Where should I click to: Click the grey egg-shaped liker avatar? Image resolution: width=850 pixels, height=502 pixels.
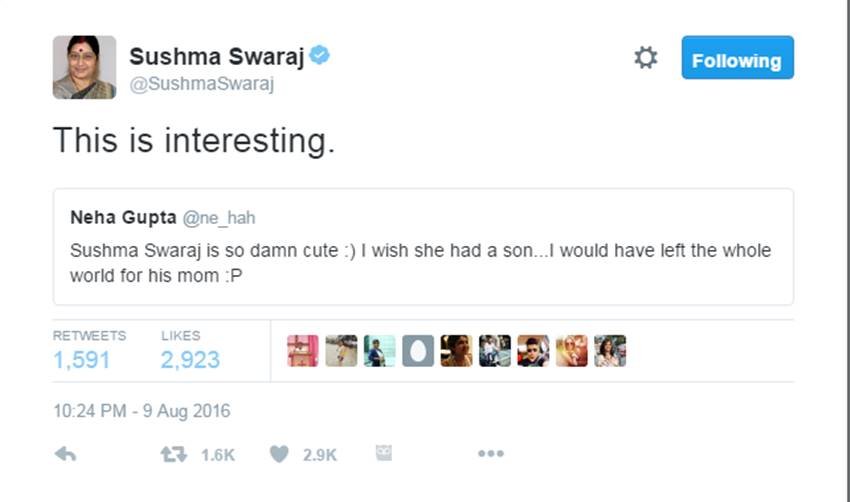coord(418,351)
